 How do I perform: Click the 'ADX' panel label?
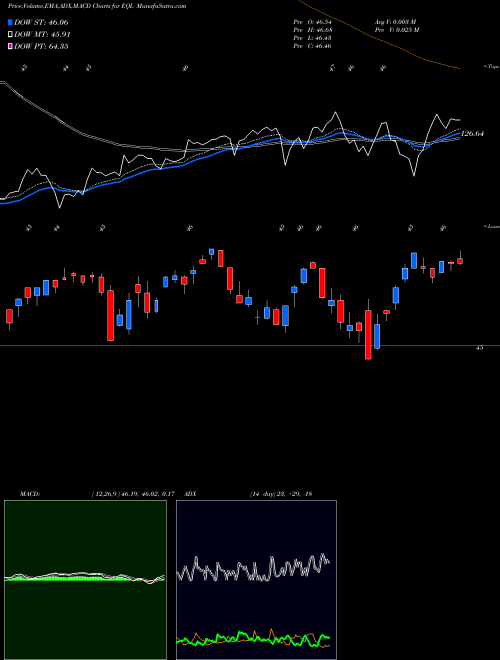click(191, 493)
